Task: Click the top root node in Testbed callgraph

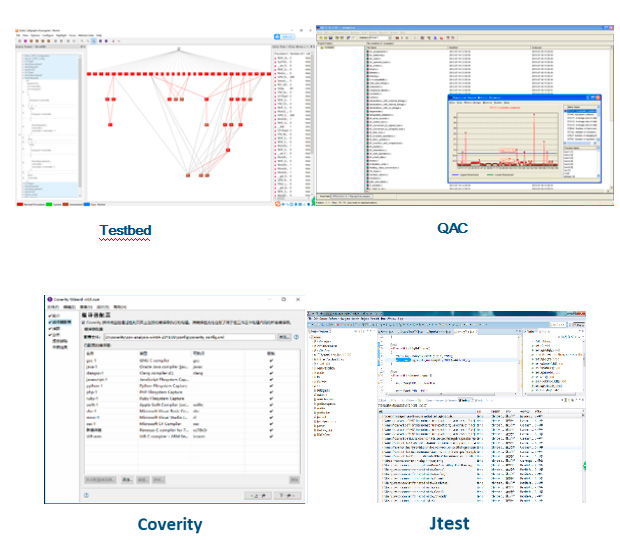Action: point(179,49)
